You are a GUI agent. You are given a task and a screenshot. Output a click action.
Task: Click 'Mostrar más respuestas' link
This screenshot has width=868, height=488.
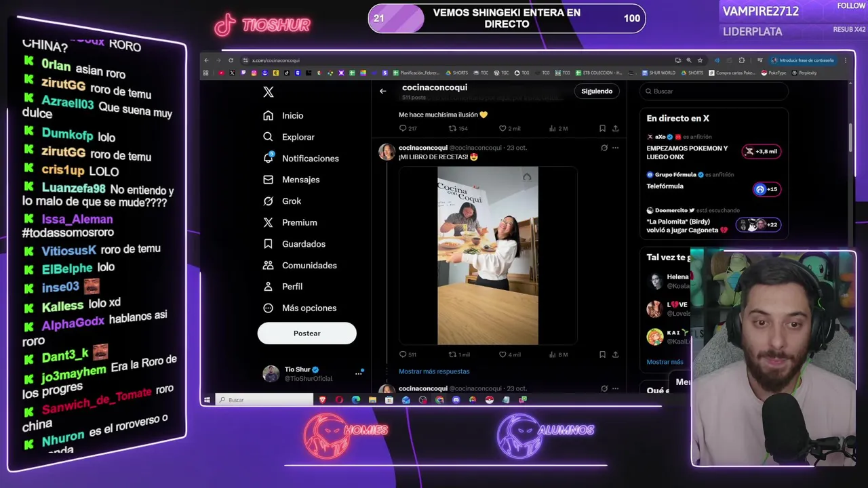pos(434,371)
